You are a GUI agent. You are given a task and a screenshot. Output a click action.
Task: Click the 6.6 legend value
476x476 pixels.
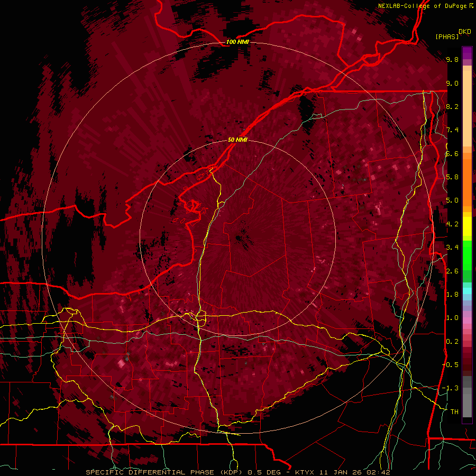pyautogui.click(x=452, y=153)
